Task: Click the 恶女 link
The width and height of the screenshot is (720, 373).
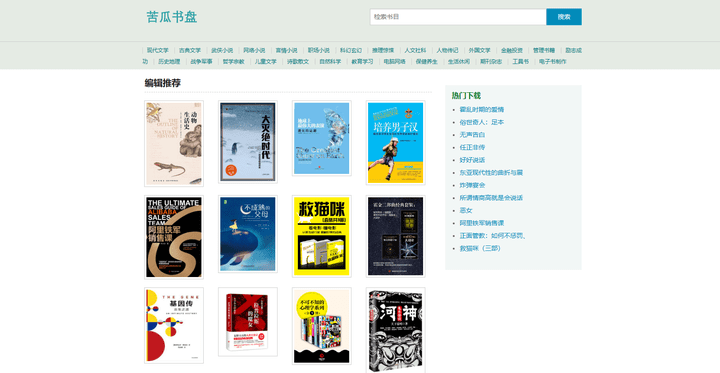Action: pos(466,210)
